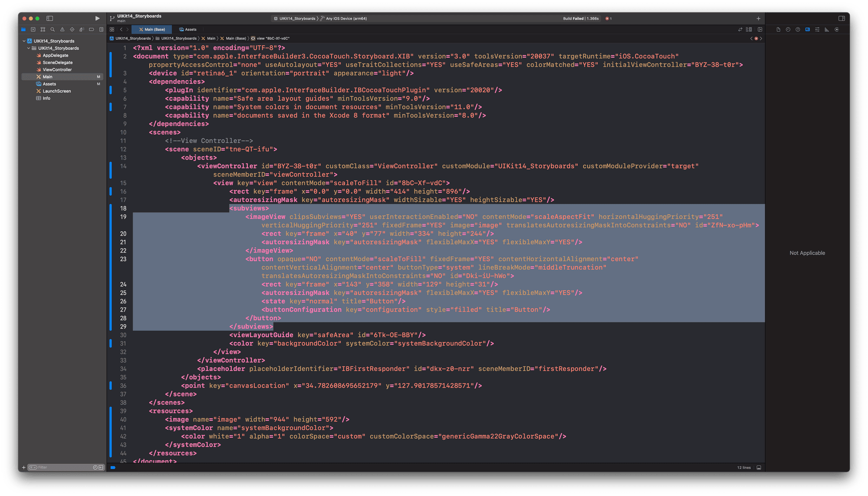The image size is (868, 496).
Task: Add an editor on the right
Action: click(760, 30)
